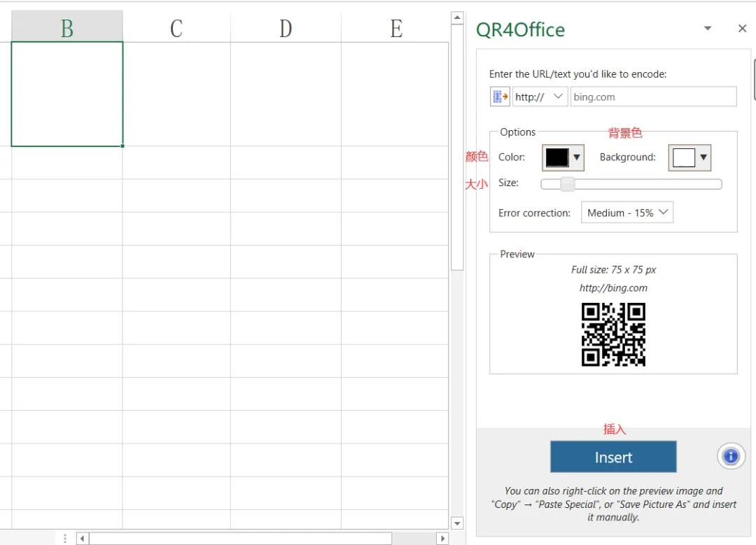This screenshot has width=756, height=545.
Task: Click the URL text field showing bing.com
Action: (x=653, y=97)
